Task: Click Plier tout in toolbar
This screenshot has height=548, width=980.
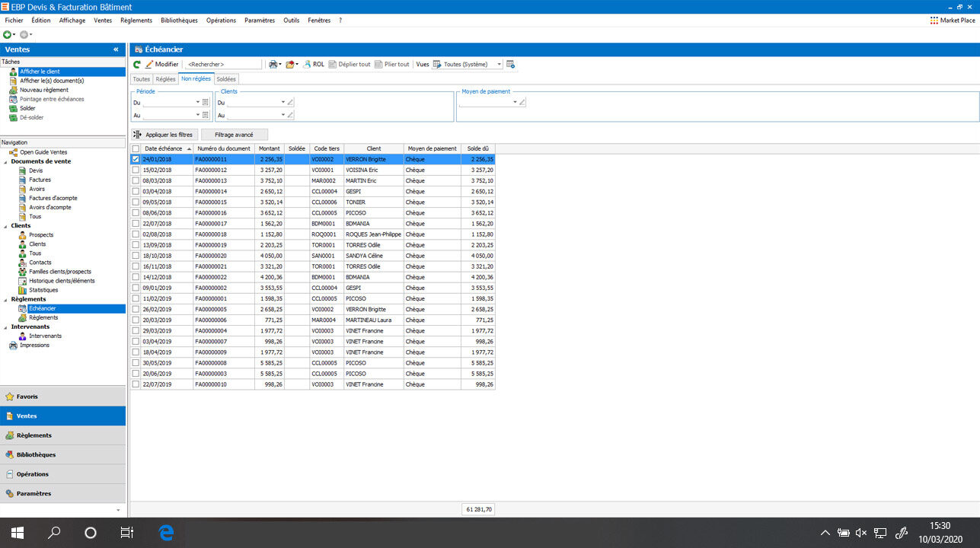Action: pyautogui.click(x=392, y=65)
